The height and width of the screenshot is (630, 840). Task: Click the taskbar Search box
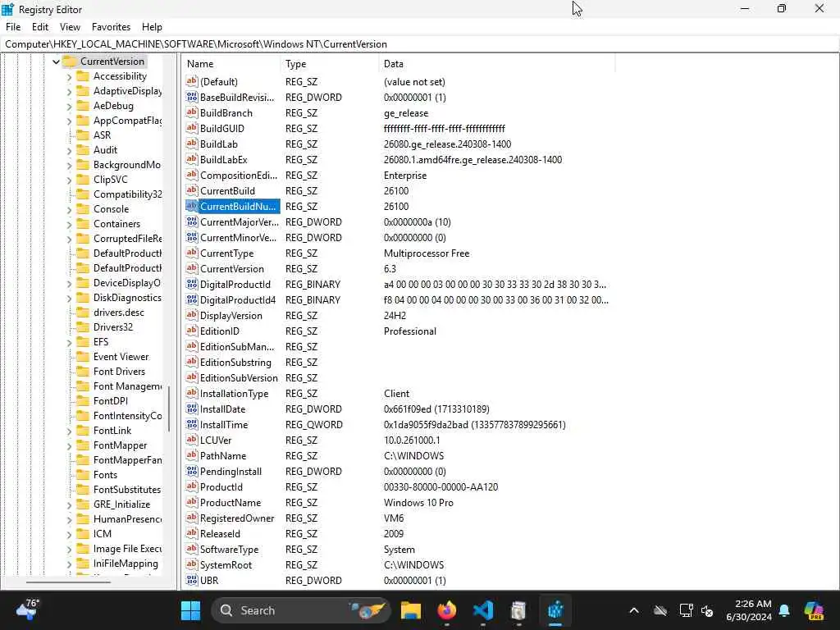tap(300, 610)
